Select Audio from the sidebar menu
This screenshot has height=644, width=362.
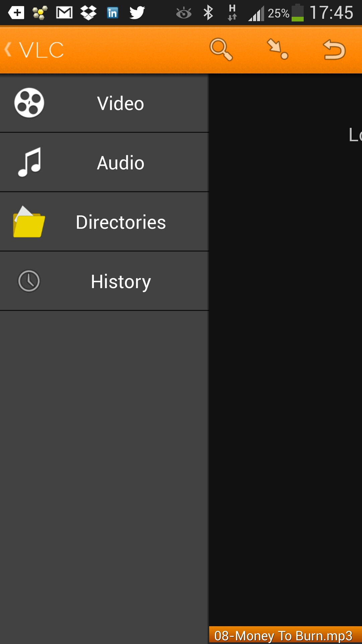[120, 162]
